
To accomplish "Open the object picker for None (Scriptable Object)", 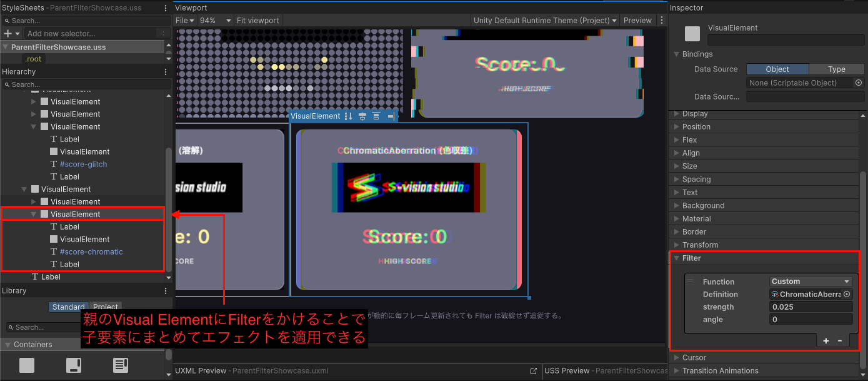I will 859,83.
